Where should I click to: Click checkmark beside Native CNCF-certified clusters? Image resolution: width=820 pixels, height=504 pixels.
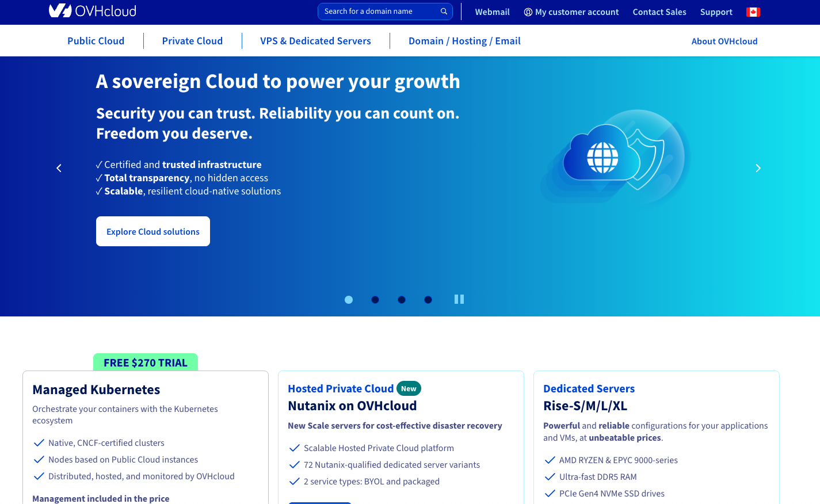coord(39,442)
